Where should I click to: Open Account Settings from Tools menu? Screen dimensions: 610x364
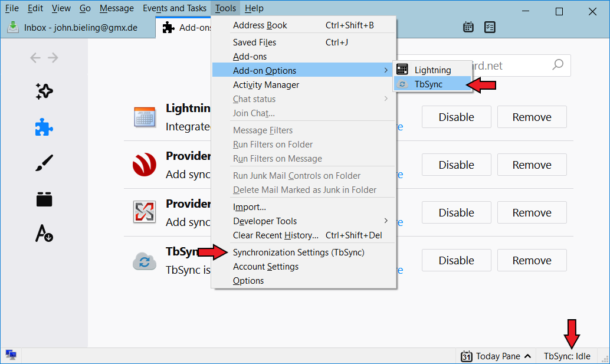[303, 267]
